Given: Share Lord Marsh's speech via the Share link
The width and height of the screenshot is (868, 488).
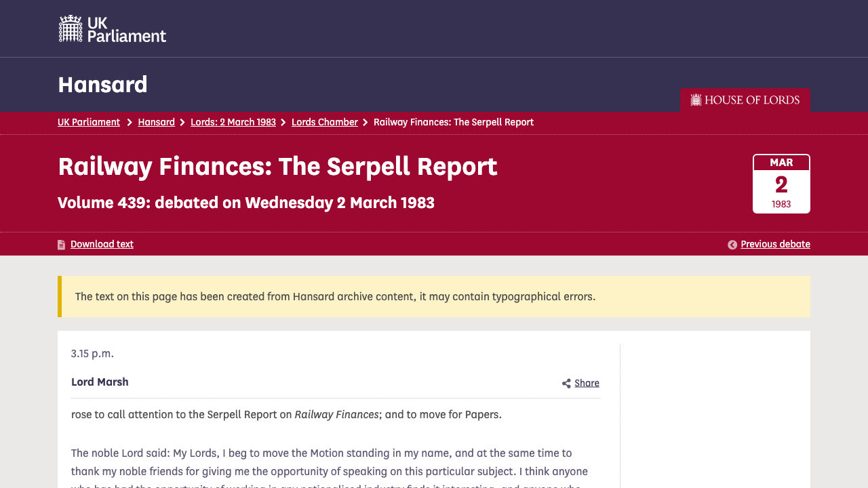Looking at the screenshot, I should (x=587, y=382).
